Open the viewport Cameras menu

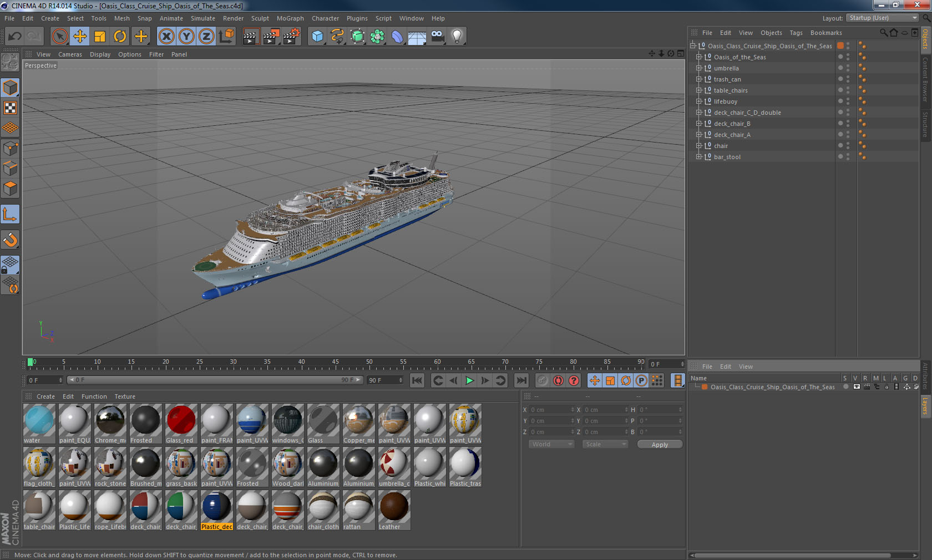click(x=70, y=54)
